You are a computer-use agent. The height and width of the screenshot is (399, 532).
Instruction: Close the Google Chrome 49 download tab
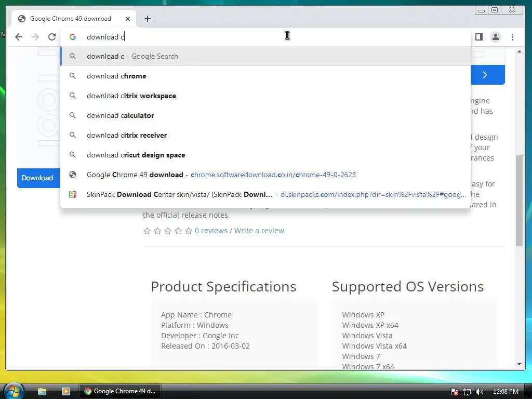[128, 19]
